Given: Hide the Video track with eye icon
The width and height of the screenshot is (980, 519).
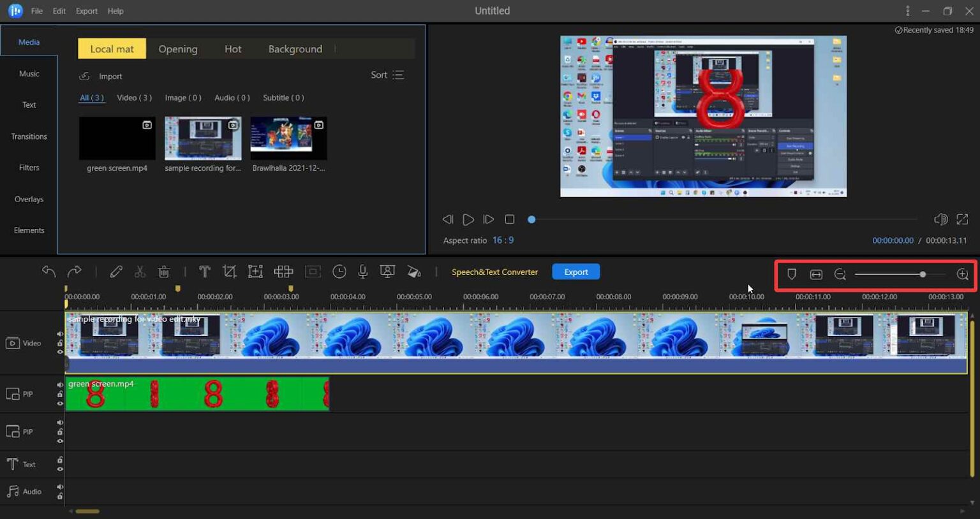Looking at the screenshot, I should pos(60,352).
